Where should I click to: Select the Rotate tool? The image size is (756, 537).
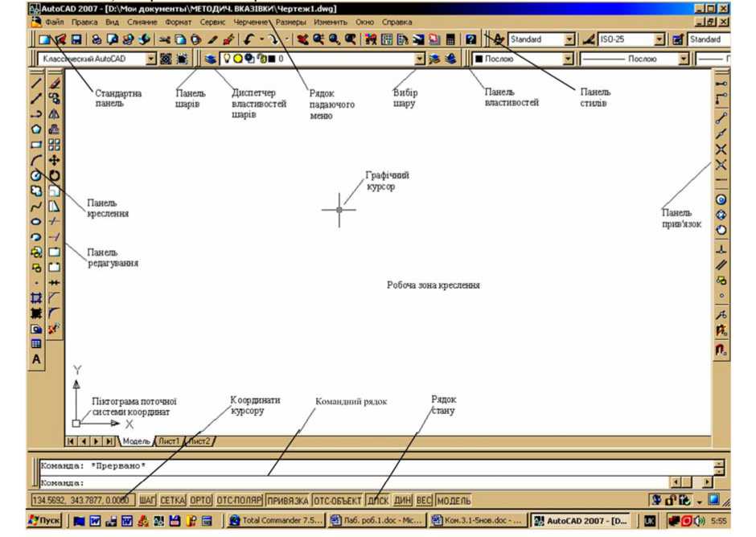(x=55, y=175)
